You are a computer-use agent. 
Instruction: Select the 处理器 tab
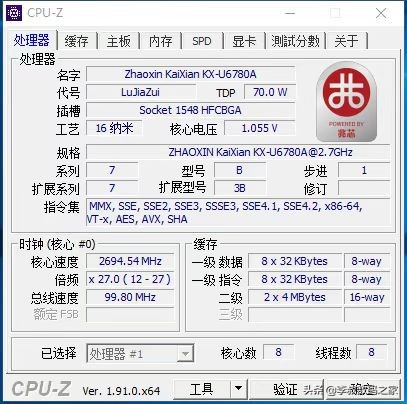pos(32,40)
